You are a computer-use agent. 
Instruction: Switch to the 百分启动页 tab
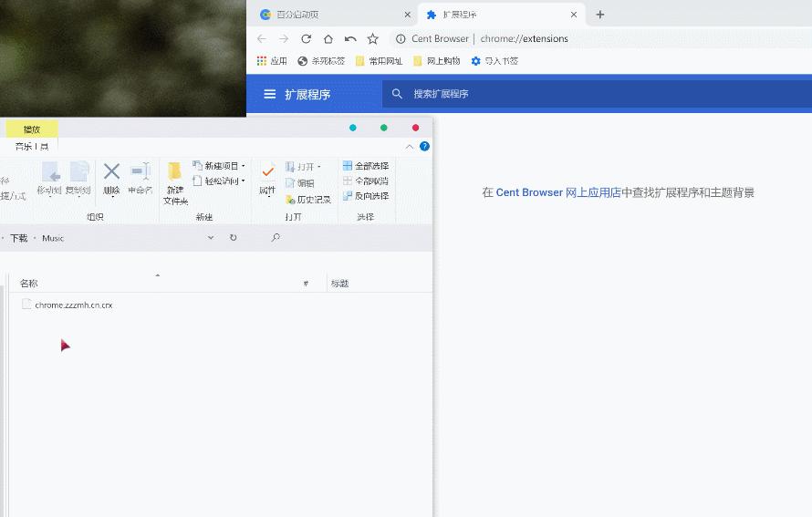tap(331, 15)
